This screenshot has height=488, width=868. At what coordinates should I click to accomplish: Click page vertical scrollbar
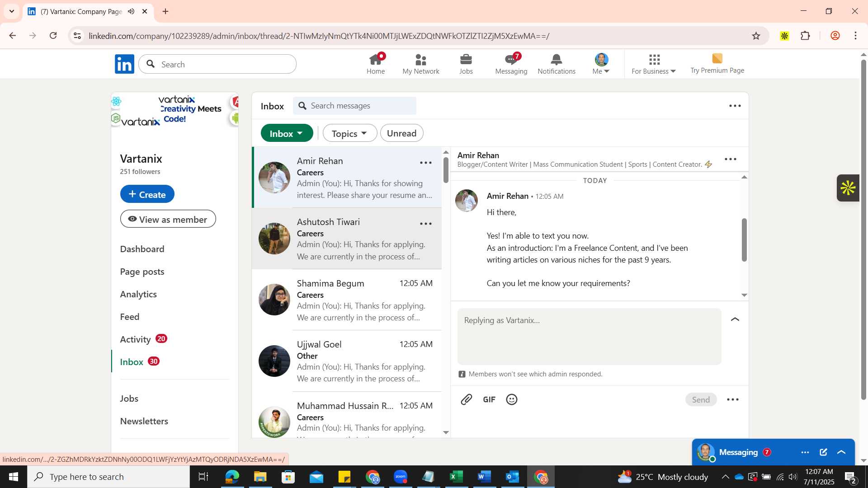(863, 230)
